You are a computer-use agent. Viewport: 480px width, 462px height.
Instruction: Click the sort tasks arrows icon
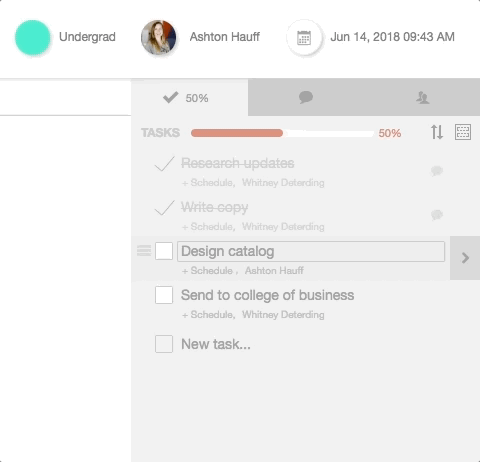[x=437, y=132]
